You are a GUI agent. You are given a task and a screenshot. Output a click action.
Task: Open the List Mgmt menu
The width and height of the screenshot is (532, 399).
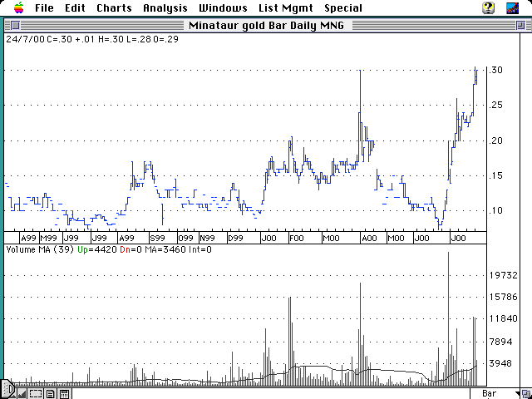(x=286, y=7)
